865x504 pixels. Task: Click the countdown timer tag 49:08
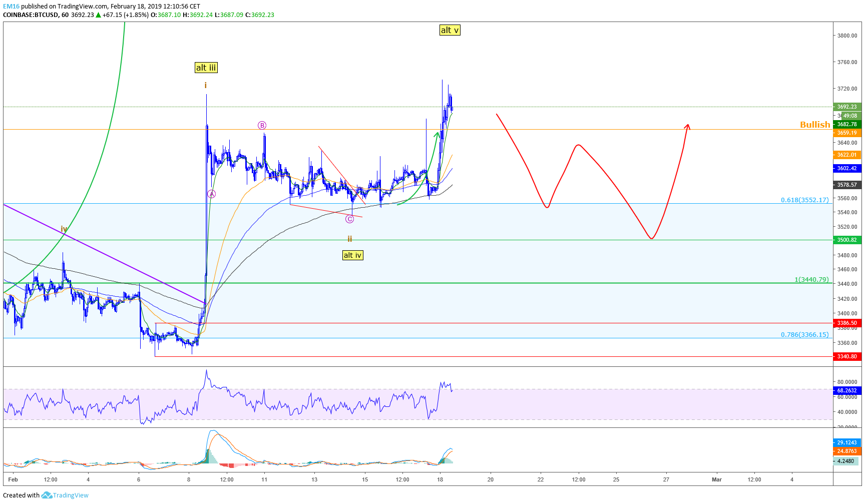tap(850, 116)
